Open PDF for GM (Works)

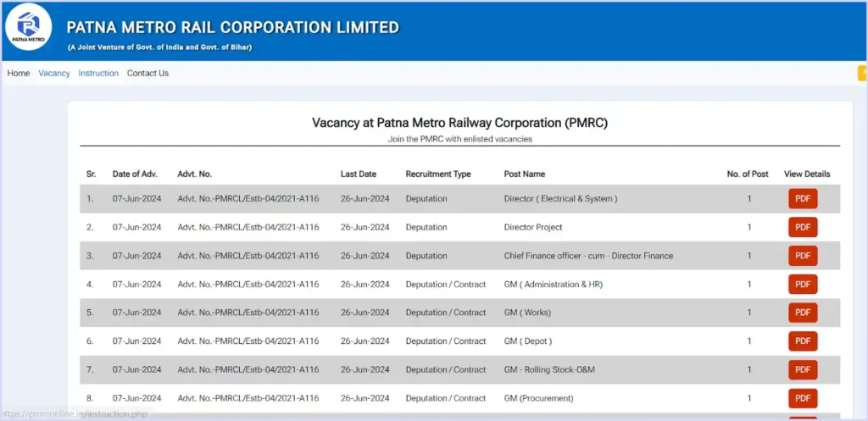[x=803, y=313]
